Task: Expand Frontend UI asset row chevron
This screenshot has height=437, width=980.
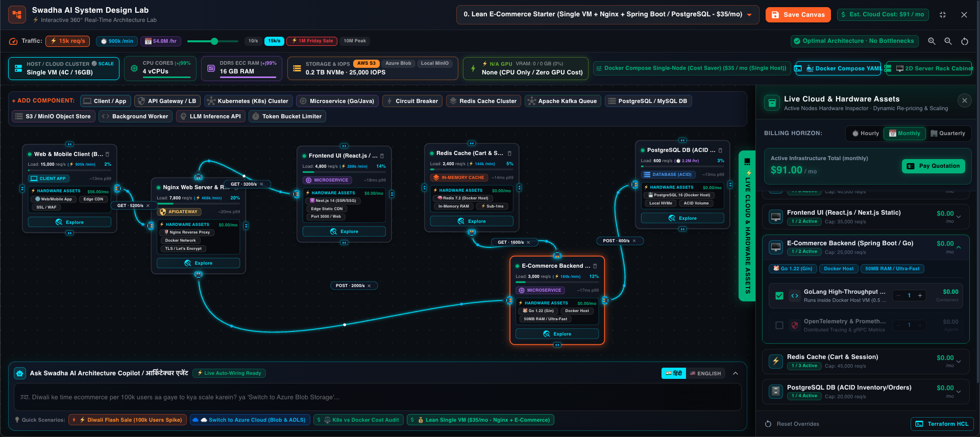Action: click(x=959, y=217)
